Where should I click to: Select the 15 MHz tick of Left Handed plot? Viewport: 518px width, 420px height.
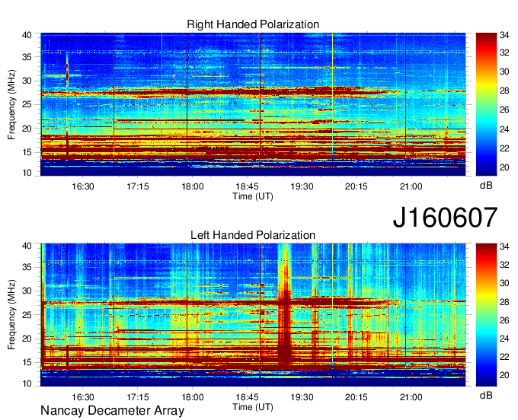tap(27, 363)
